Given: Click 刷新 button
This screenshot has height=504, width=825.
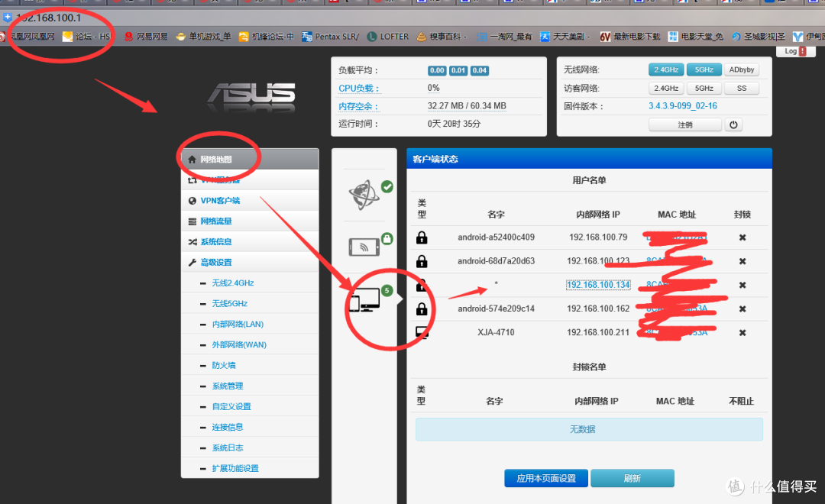Looking at the screenshot, I should click(x=632, y=478).
